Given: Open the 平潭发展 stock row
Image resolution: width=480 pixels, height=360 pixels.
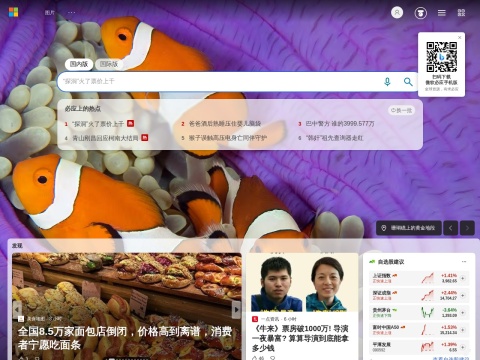Looking at the screenshot, I should point(419,347).
